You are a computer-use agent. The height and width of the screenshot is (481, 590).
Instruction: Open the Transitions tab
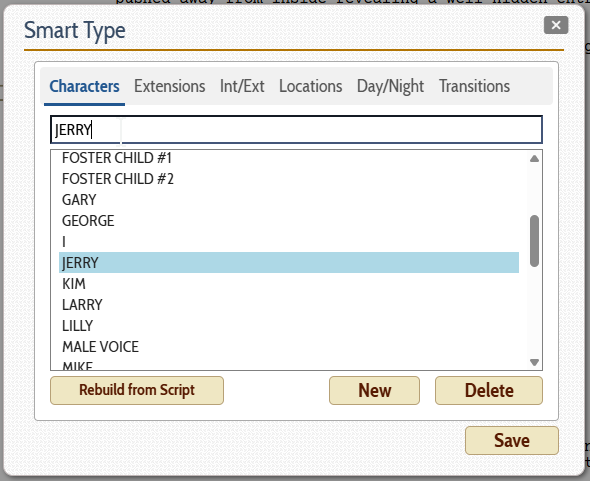474,86
